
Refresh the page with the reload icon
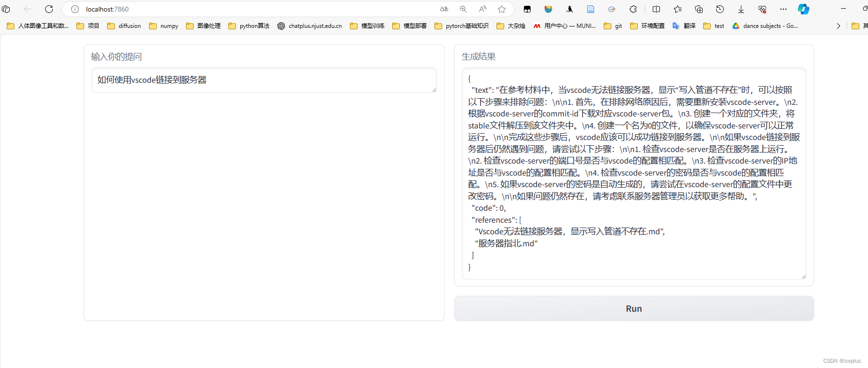coord(49,9)
